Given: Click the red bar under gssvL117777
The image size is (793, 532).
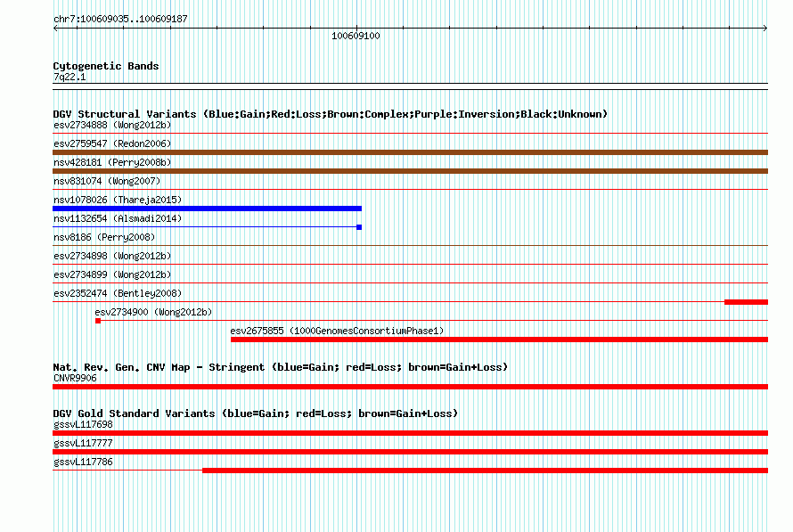Looking at the screenshot, I should click(x=410, y=452).
